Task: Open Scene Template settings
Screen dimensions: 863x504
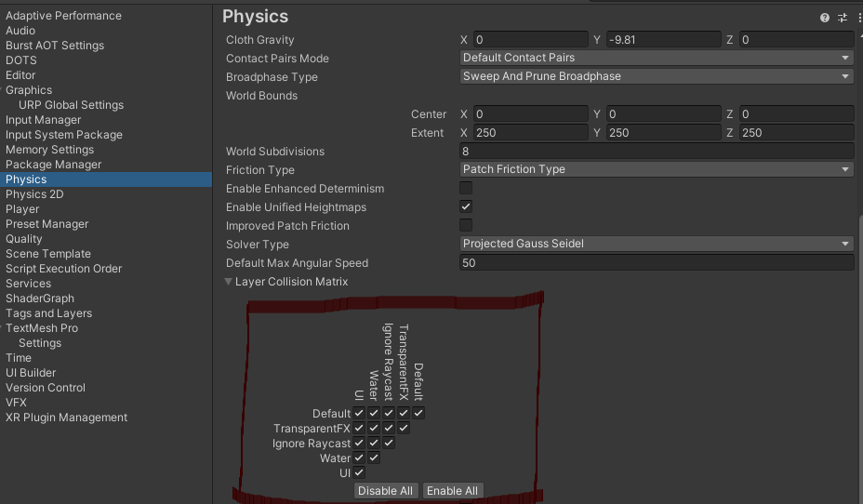Action: 47,253
